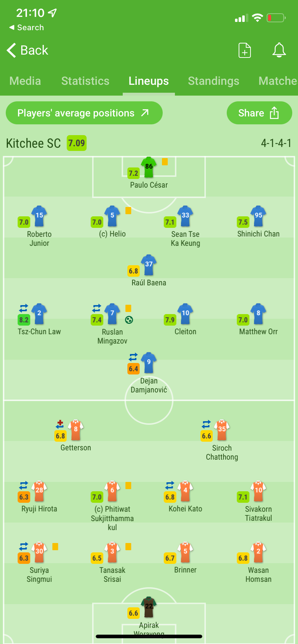Tap Helio's yellow card indicator

click(x=128, y=211)
